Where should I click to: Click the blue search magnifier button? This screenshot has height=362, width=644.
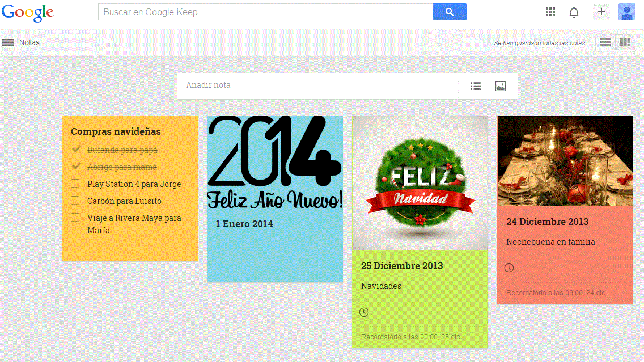click(x=450, y=12)
